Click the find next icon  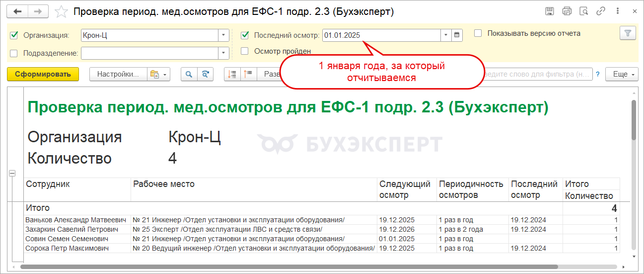[205, 74]
